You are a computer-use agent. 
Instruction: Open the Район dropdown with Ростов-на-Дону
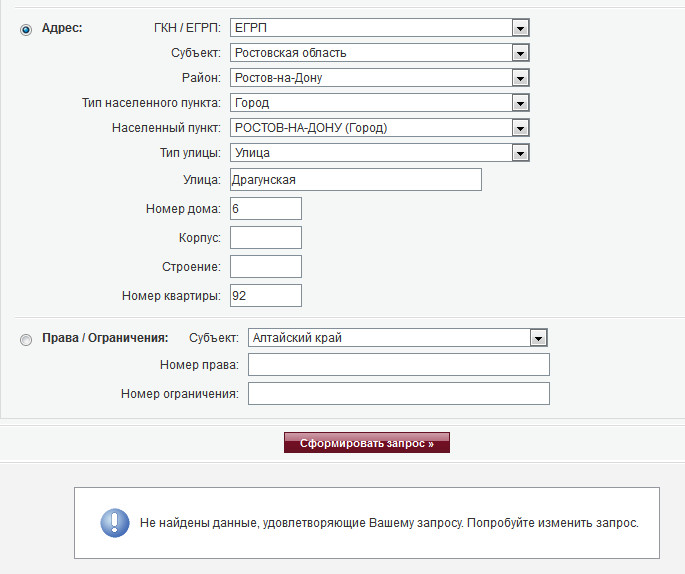click(x=379, y=78)
